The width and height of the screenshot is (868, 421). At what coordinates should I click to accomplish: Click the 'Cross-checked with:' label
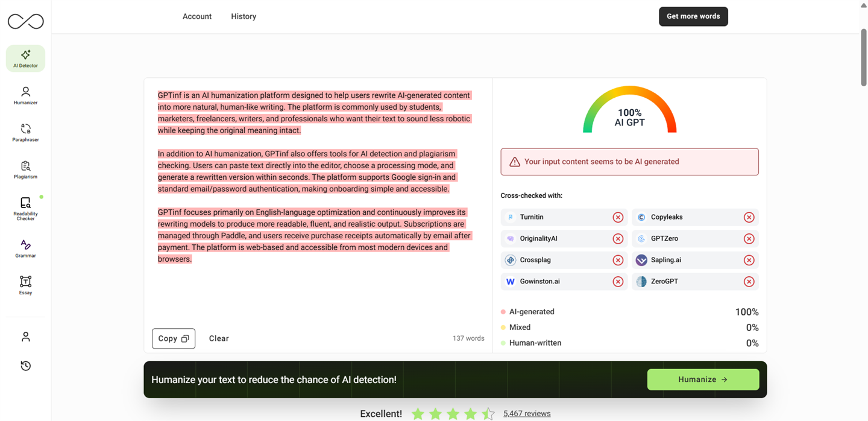[531, 195]
